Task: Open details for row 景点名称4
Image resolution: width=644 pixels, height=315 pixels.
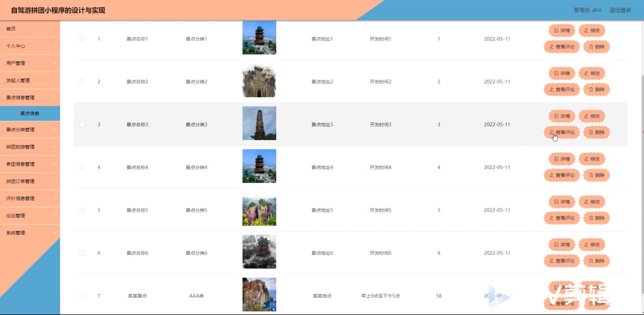Action: [x=562, y=159]
